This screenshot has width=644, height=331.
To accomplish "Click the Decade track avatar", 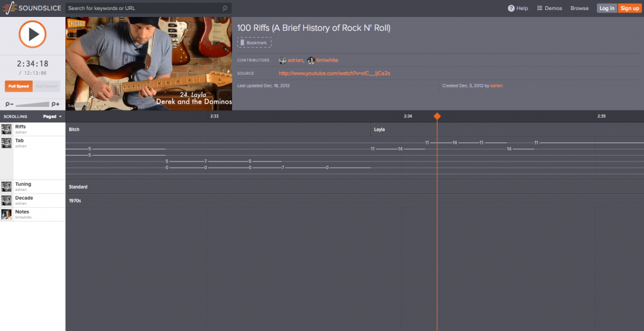I will pyautogui.click(x=6, y=200).
